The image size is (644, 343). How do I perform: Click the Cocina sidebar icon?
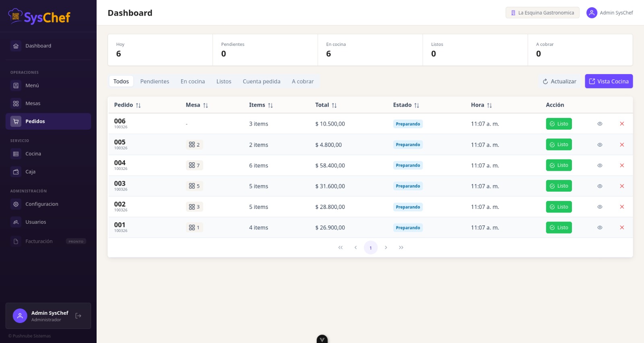[16, 154]
